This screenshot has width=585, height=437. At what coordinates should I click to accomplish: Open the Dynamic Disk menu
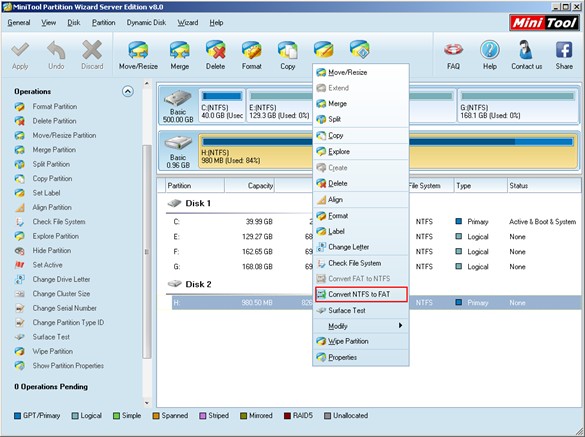(x=146, y=23)
